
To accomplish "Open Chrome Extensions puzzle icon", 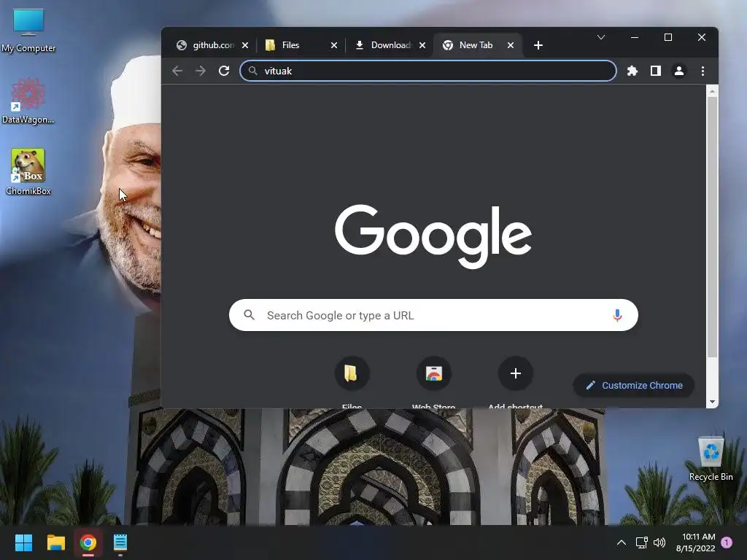I will tap(632, 71).
